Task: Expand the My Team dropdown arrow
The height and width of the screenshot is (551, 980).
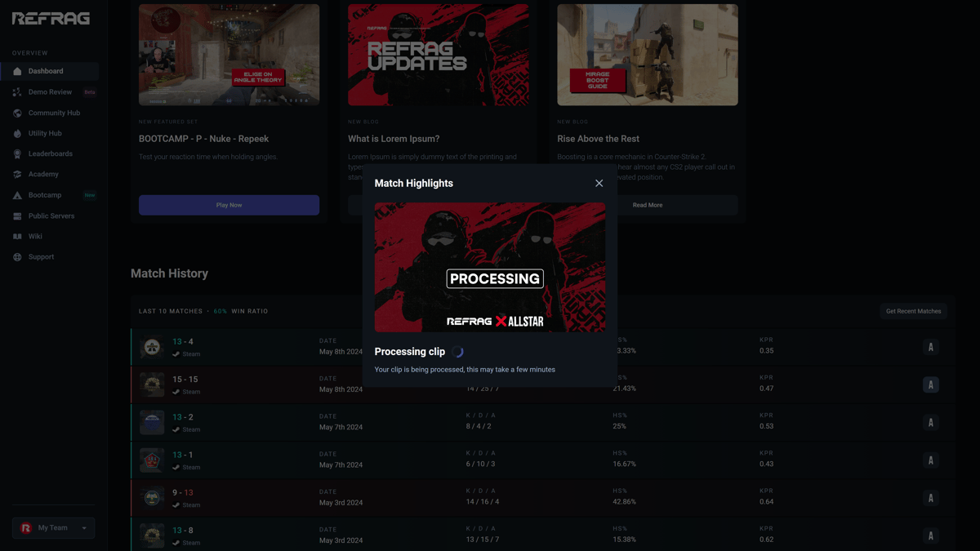Action: pyautogui.click(x=84, y=528)
